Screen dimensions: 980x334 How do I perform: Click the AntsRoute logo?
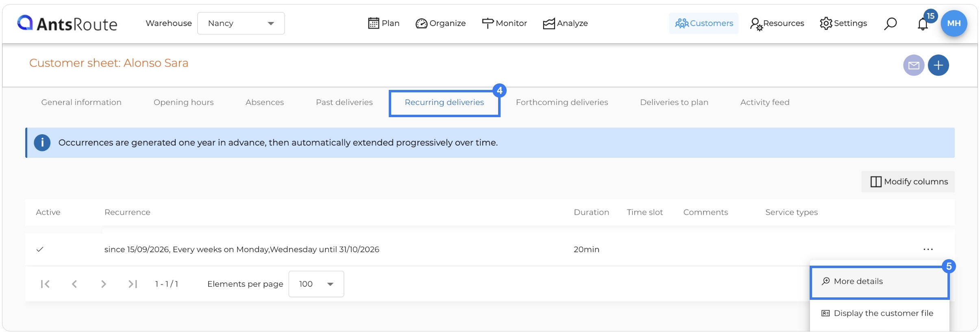point(67,24)
